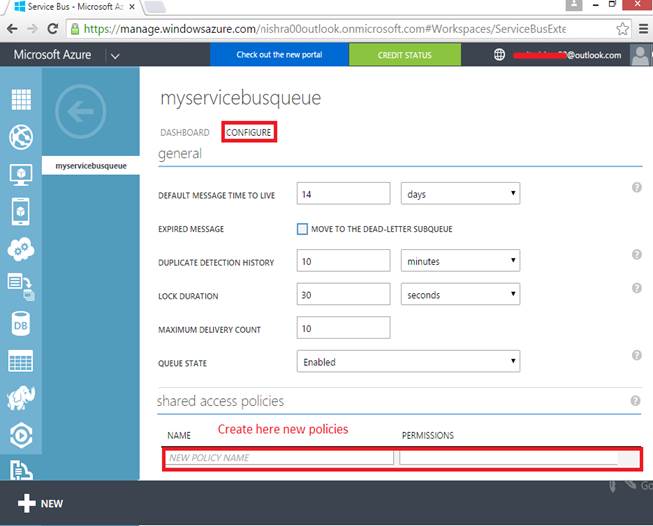Open help for shared access policies
Image resolution: width=653 pixels, height=526 pixels.
tap(635, 401)
